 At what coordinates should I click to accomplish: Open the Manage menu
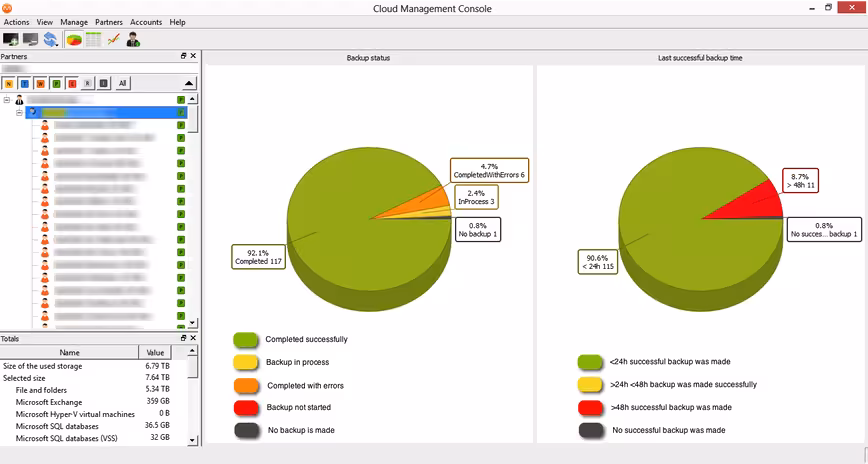pyautogui.click(x=74, y=22)
